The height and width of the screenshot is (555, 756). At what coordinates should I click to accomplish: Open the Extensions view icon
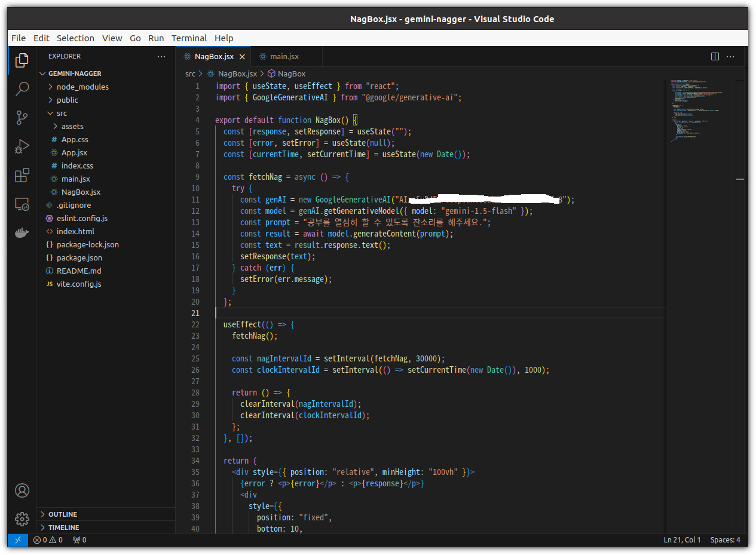click(x=22, y=175)
